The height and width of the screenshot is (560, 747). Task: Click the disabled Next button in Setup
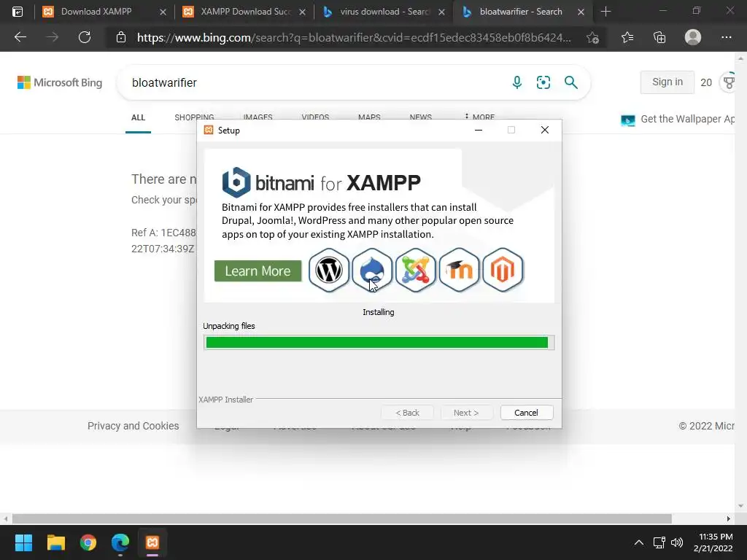tap(466, 413)
